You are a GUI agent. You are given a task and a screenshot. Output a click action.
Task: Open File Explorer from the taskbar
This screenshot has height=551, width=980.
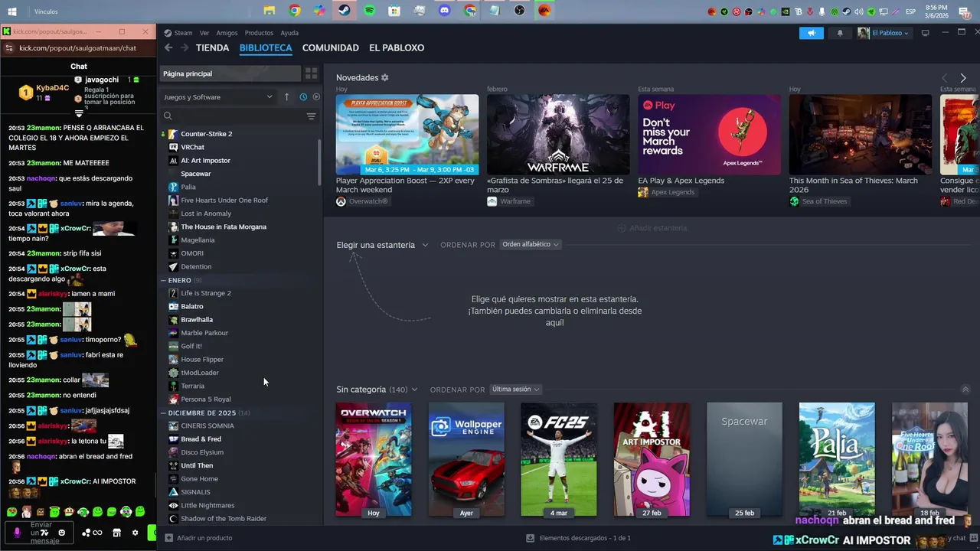pyautogui.click(x=269, y=11)
